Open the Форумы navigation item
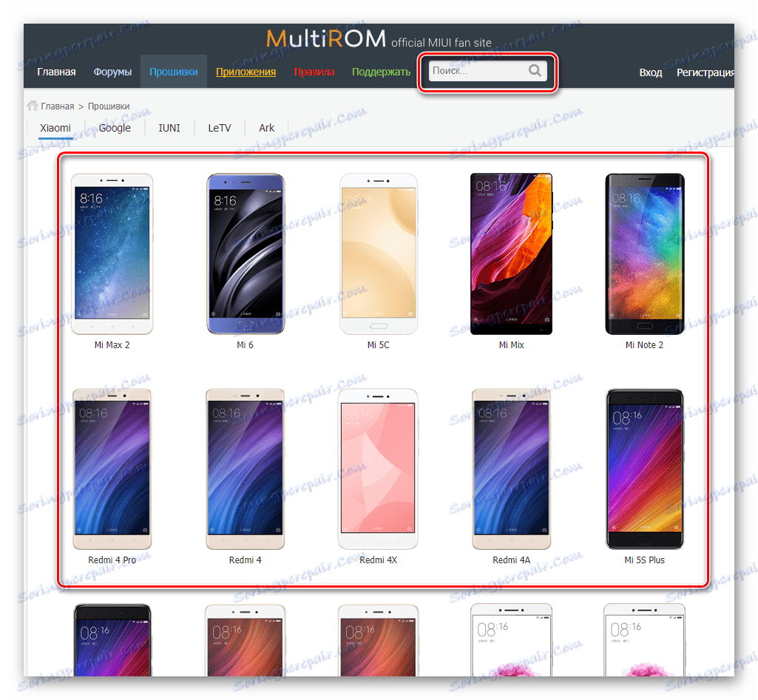The image size is (758, 700). pos(112,72)
